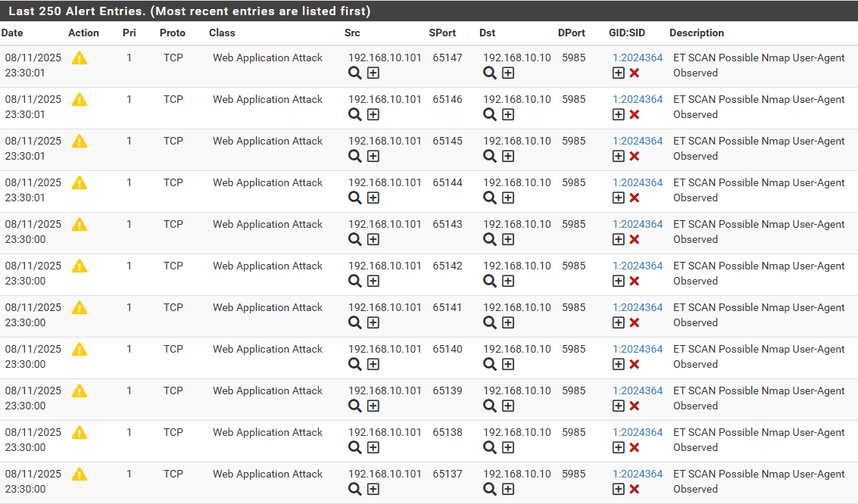
Task: Click the Src column header
Action: [x=352, y=33]
